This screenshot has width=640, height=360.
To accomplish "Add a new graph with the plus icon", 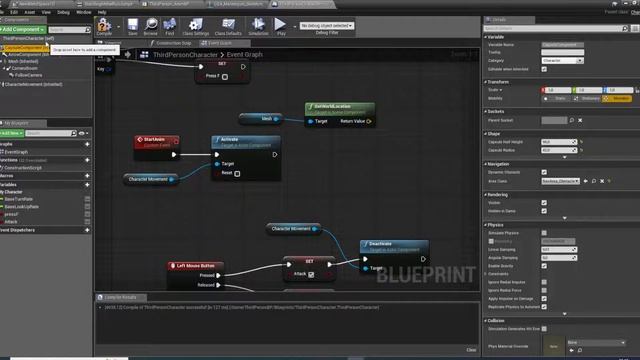I will coord(87,144).
